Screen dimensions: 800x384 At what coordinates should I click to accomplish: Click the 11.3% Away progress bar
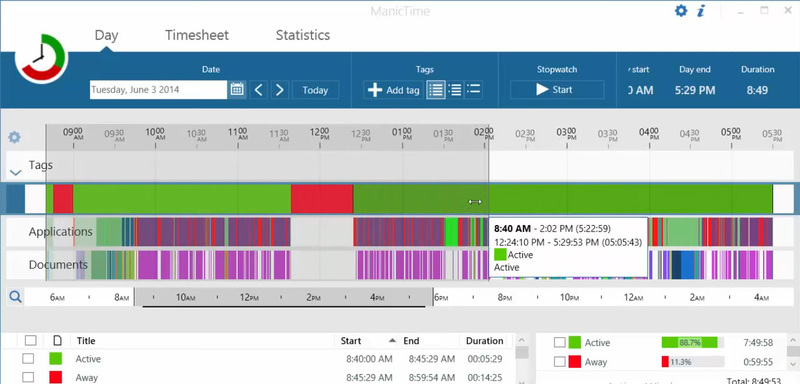[x=693, y=362]
